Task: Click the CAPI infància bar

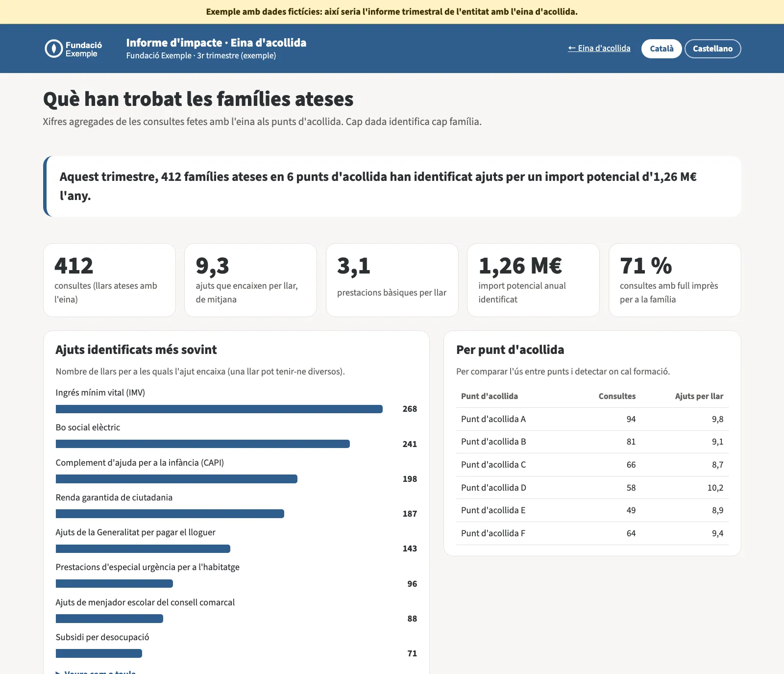Action: [176, 479]
